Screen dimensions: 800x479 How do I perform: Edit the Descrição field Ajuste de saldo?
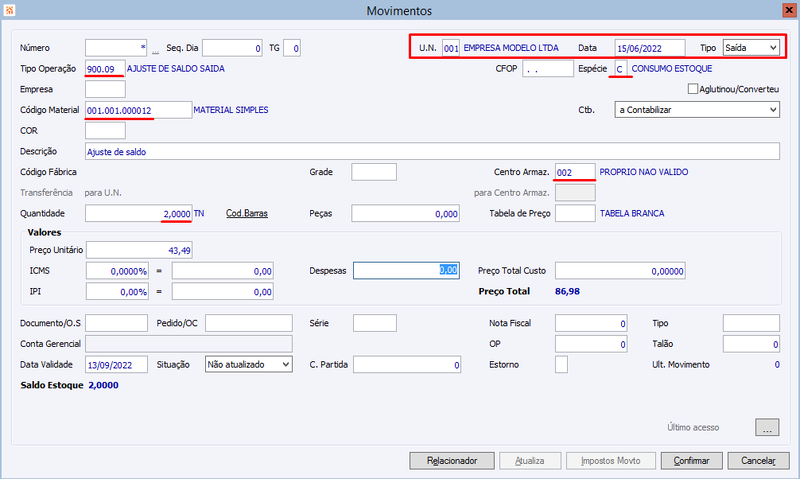432,151
